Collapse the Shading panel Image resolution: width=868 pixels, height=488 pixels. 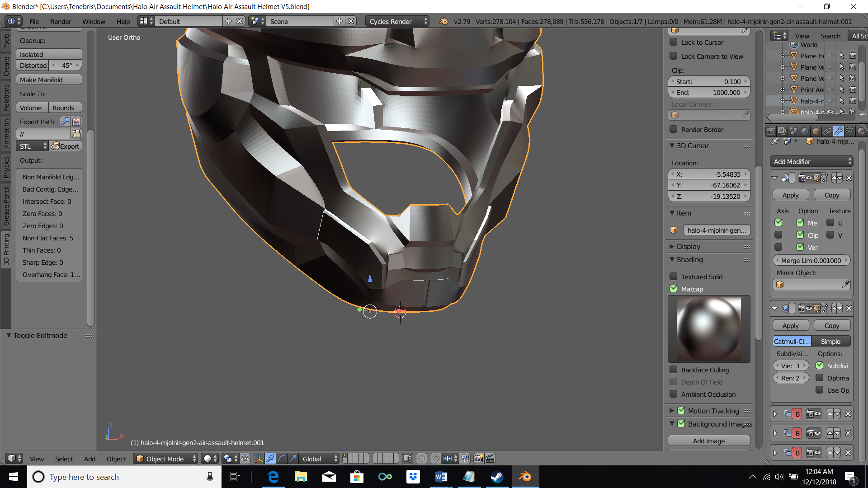tap(672, 259)
